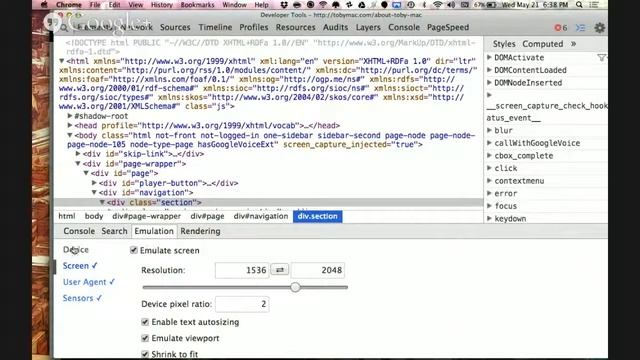Click div#navigation breadcrumb
The image size is (640, 360).
tap(261, 216)
